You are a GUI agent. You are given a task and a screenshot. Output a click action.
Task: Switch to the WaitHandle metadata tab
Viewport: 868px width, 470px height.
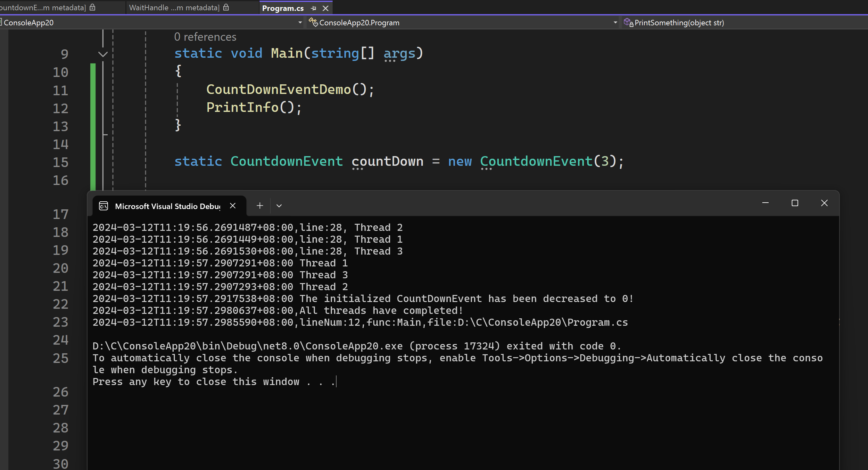click(174, 8)
